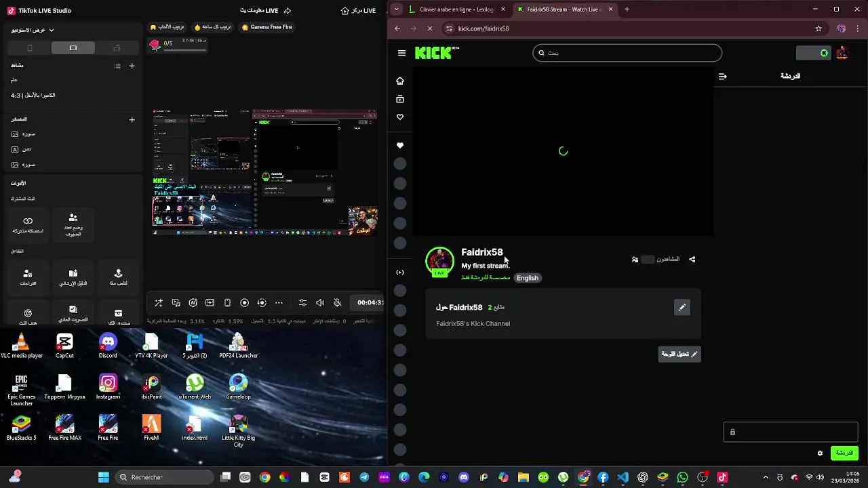This screenshot has height=488, width=868.
Task: Click the target capture icon beside record
Action: (262, 303)
